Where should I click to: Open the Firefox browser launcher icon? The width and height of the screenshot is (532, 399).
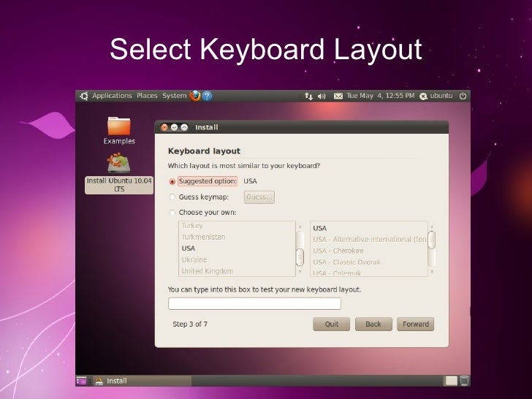(x=194, y=96)
